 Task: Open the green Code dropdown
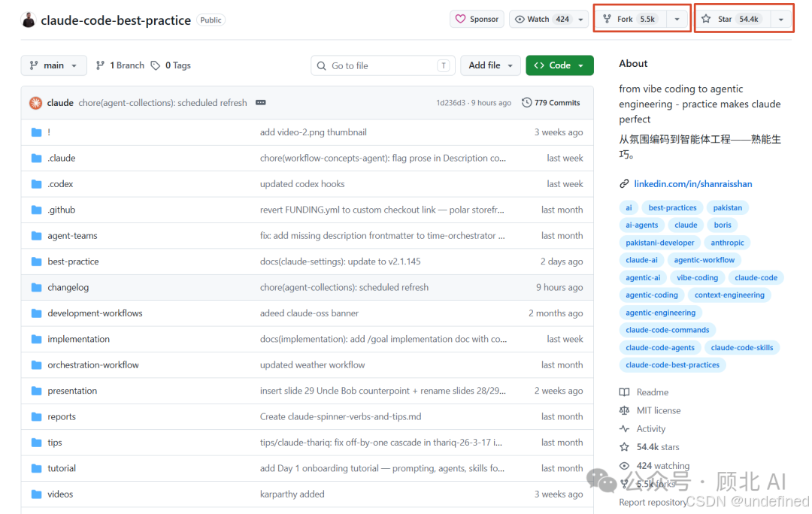[559, 65]
